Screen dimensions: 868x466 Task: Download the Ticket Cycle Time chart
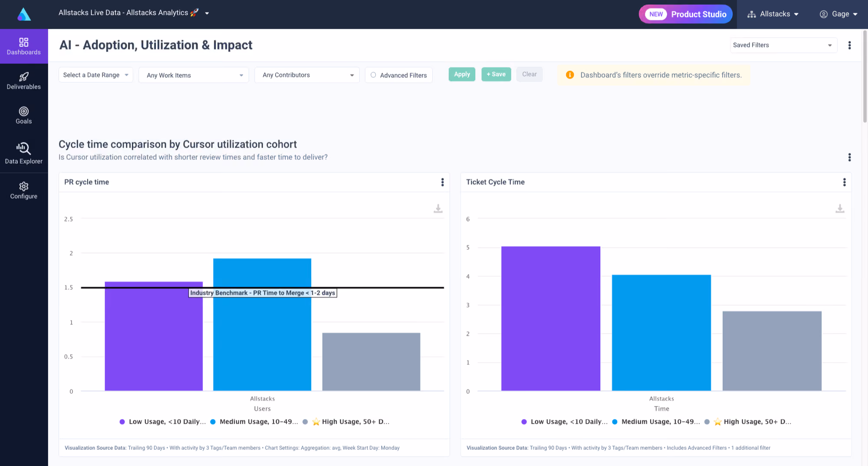(x=840, y=209)
